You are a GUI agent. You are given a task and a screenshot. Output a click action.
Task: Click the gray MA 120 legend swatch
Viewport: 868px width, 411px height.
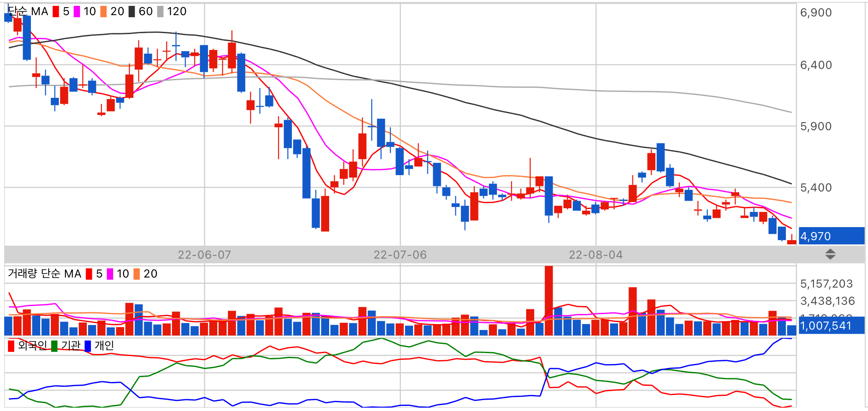point(160,12)
